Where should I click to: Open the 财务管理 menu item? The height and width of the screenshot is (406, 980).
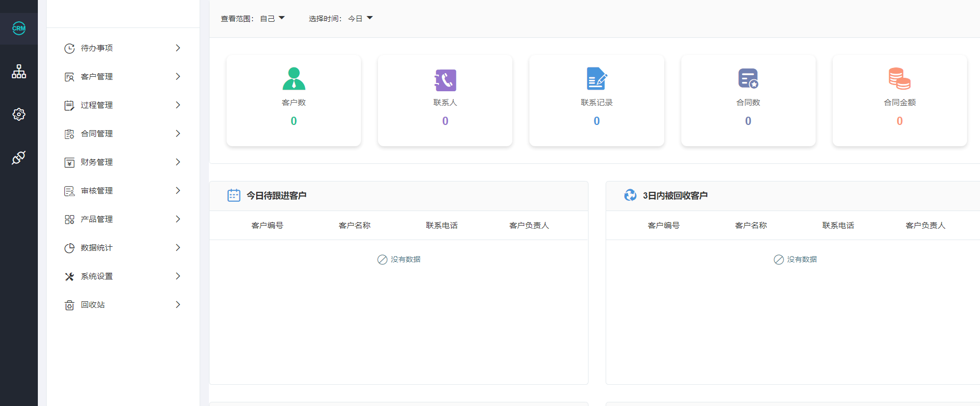tap(123, 162)
